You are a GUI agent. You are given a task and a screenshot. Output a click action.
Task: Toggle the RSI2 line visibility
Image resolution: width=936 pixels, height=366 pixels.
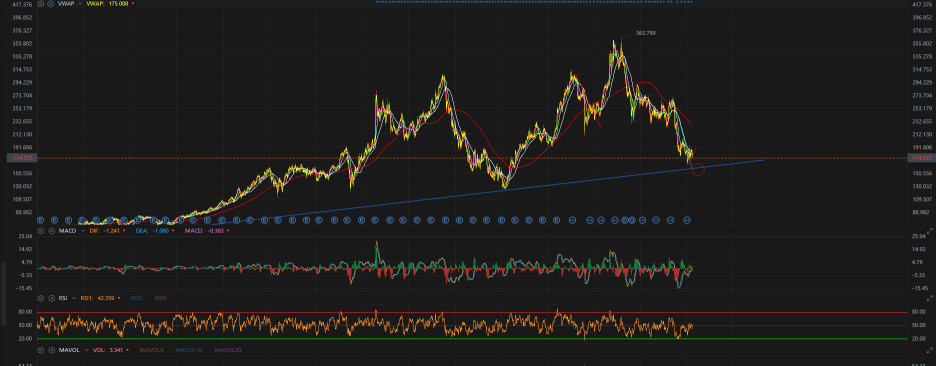(137, 297)
